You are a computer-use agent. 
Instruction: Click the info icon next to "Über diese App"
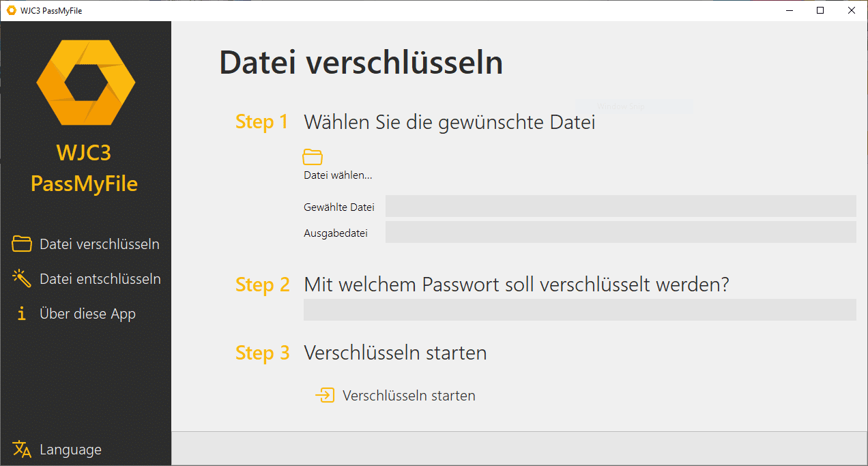tap(20, 313)
